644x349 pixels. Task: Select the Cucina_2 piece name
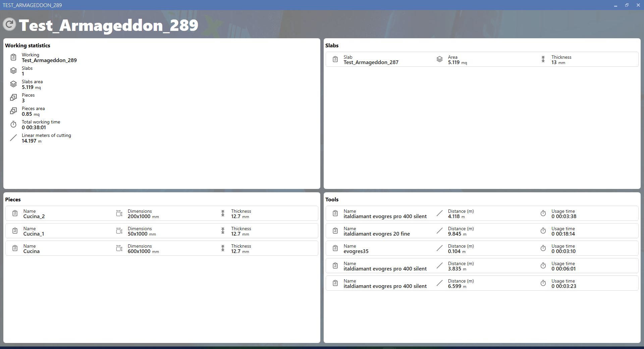coord(34,216)
